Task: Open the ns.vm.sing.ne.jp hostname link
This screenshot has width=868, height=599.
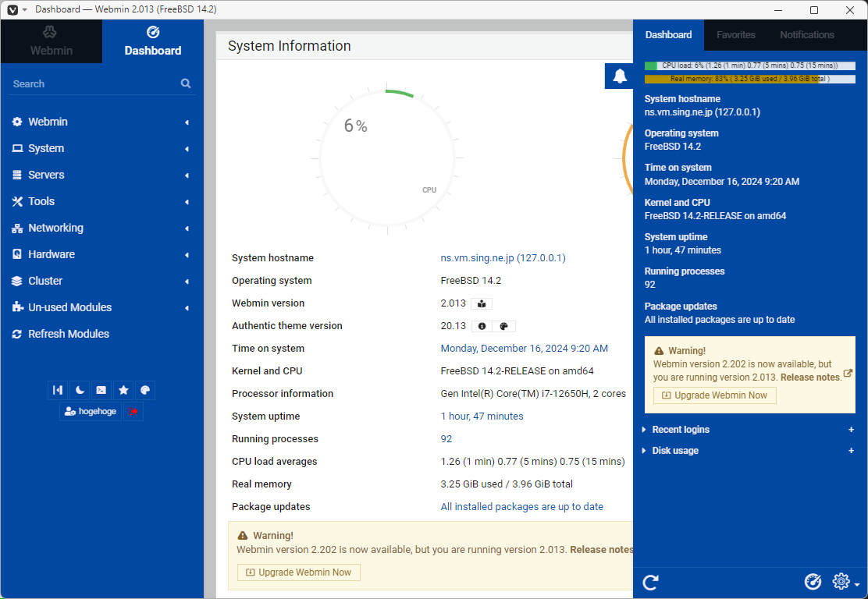Action: 503,257
